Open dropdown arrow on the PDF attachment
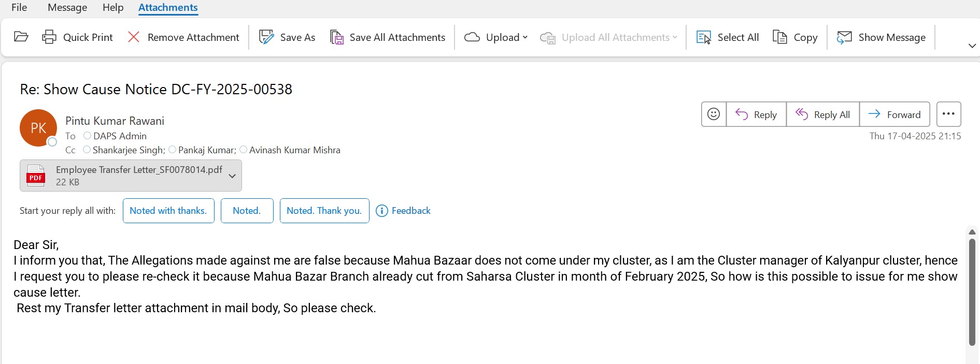Image resolution: width=980 pixels, height=364 pixels. pos(232,176)
